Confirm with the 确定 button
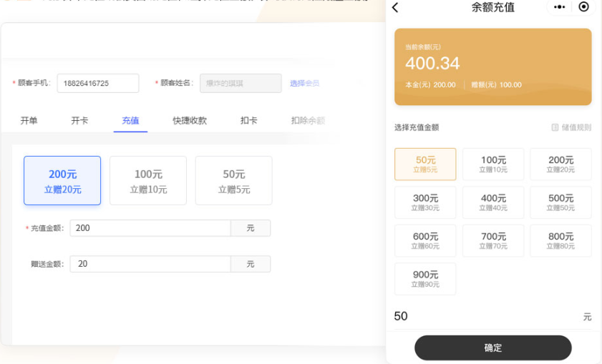The height and width of the screenshot is (364, 602). pyautogui.click(x=493, y=348)
